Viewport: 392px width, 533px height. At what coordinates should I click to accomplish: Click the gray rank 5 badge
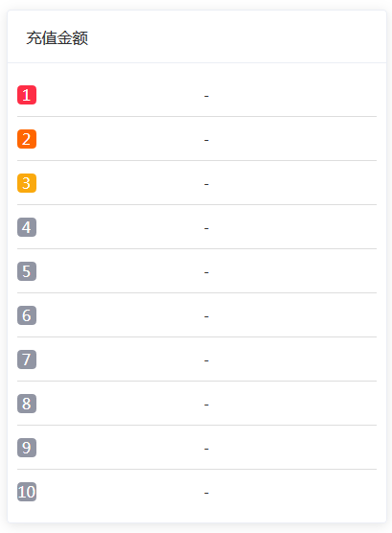click(x=27, y=271)
